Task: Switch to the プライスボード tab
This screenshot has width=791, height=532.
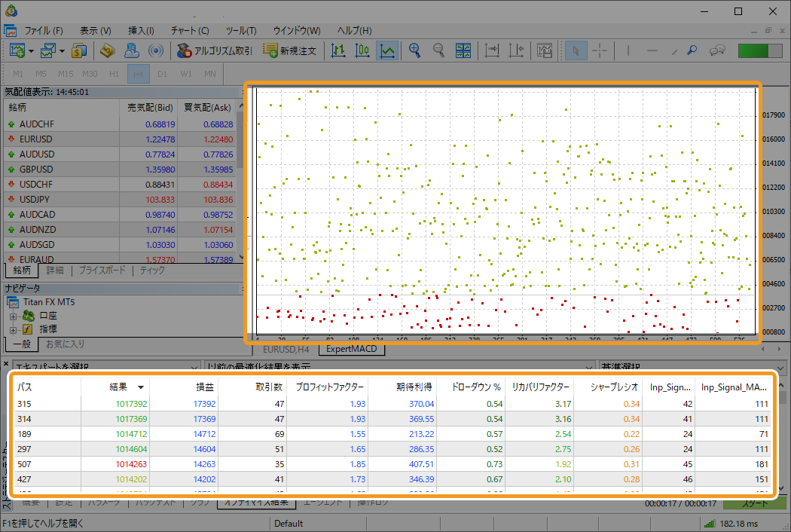Action: point(102,270)
